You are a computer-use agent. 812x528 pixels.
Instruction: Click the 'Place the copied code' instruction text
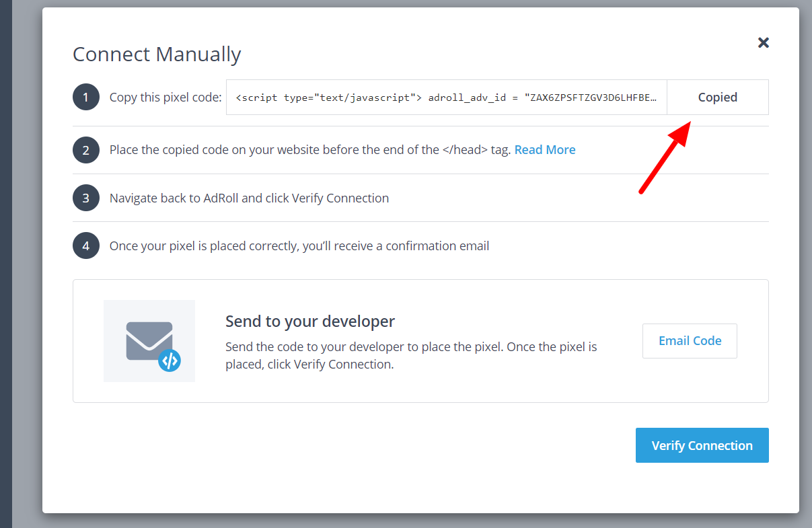tap(309, 150)
